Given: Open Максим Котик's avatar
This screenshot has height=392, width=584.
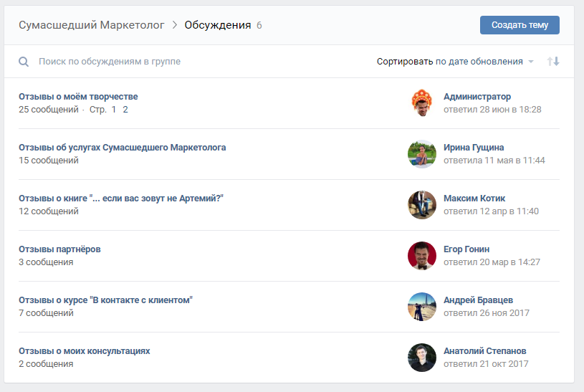Looking at the screenshot, I should click(x=422, y=204).
